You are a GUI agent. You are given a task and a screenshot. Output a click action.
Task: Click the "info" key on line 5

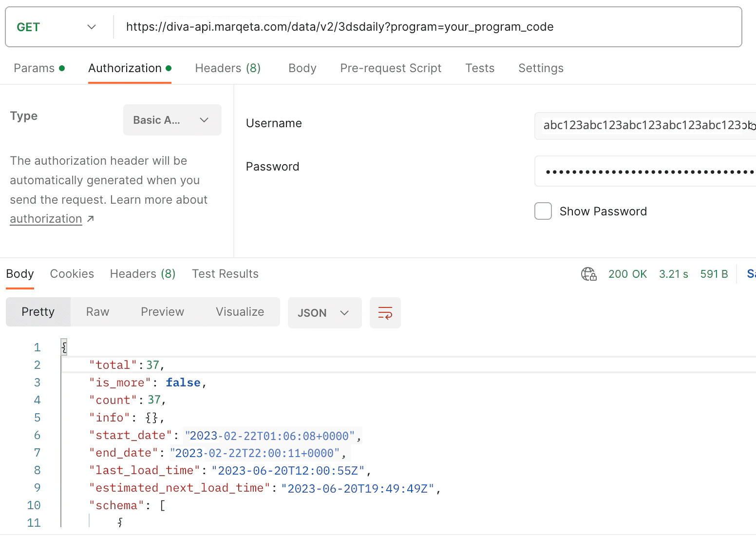pos(110,418)
